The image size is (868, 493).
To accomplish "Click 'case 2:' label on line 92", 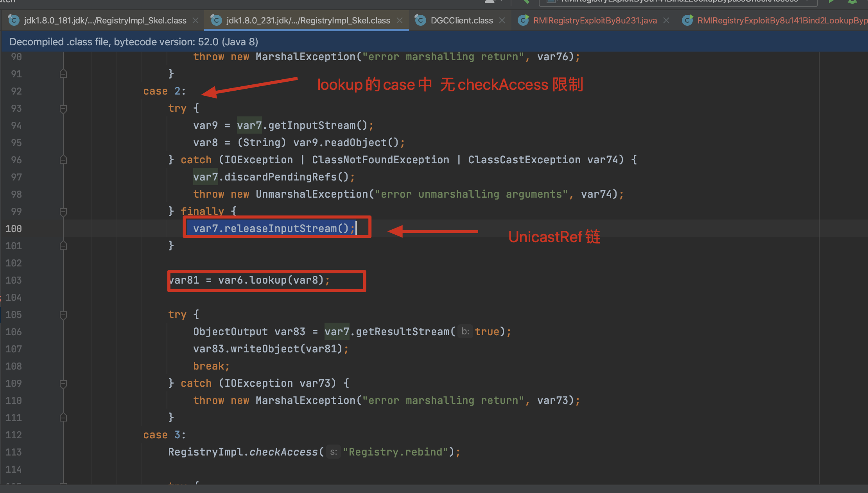I will coord(164,91).
